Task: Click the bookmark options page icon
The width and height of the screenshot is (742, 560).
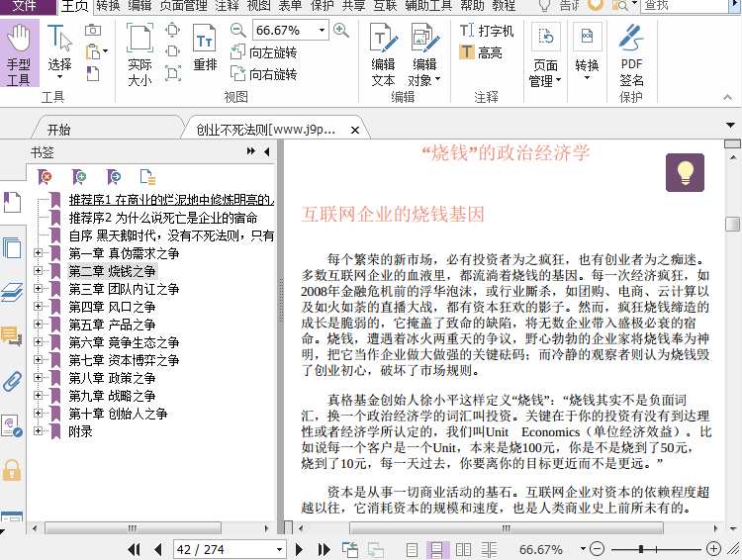Action: tap(148, 177)
